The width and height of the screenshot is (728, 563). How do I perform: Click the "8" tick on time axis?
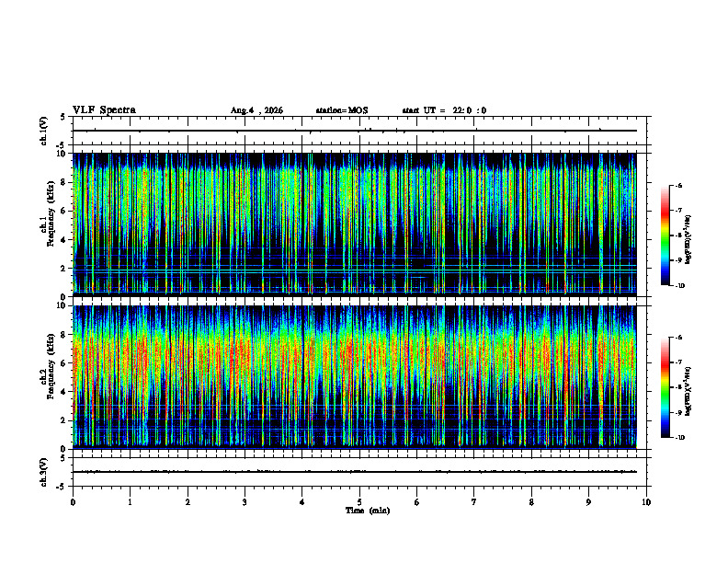pyautogui.click(x=531, y=502)
